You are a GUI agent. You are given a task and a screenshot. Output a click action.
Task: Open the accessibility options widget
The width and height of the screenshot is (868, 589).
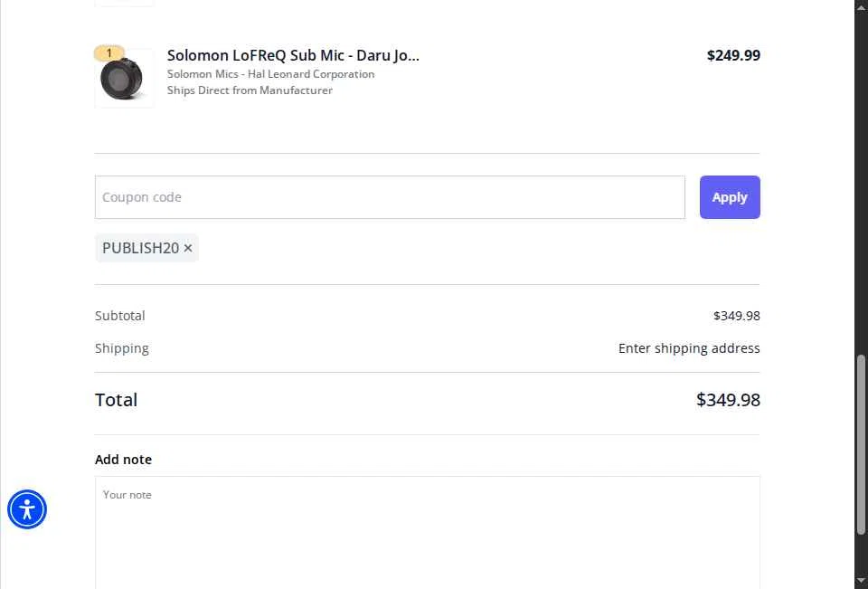(x=27, y=509)
